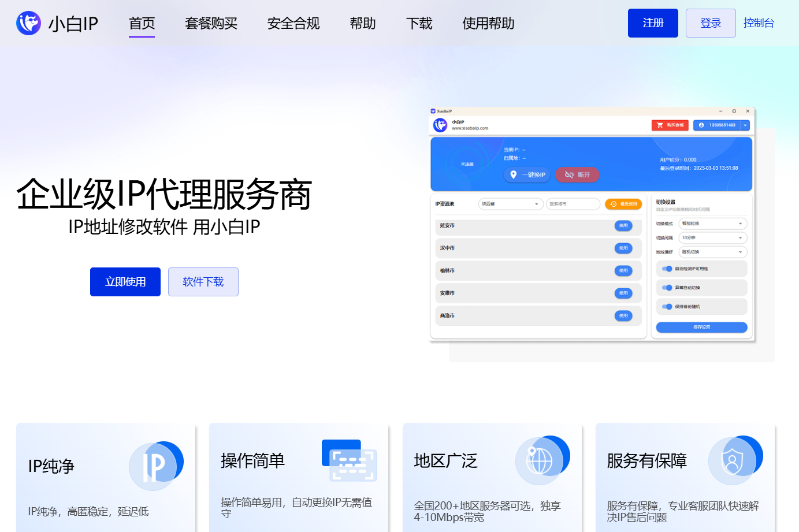Click the 地区广泛 card title
The image size is (799, 532).
click(446, 460)
